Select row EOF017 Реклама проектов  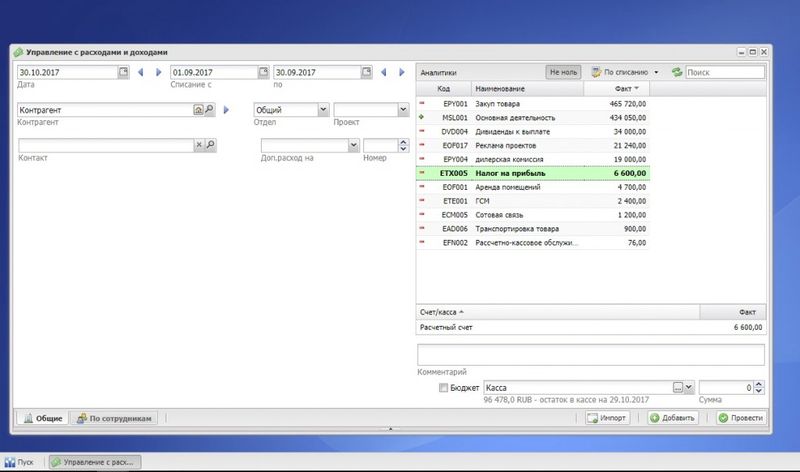533,145
